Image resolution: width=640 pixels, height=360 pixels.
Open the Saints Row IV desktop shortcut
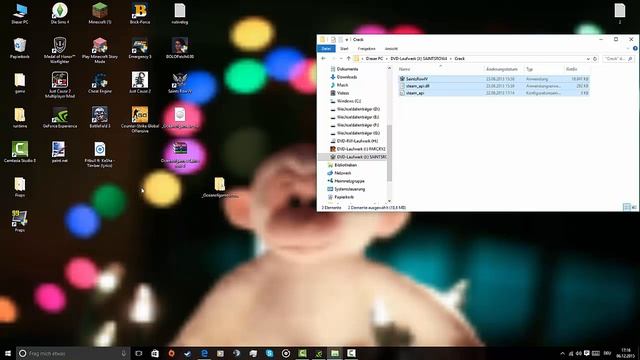180,83
